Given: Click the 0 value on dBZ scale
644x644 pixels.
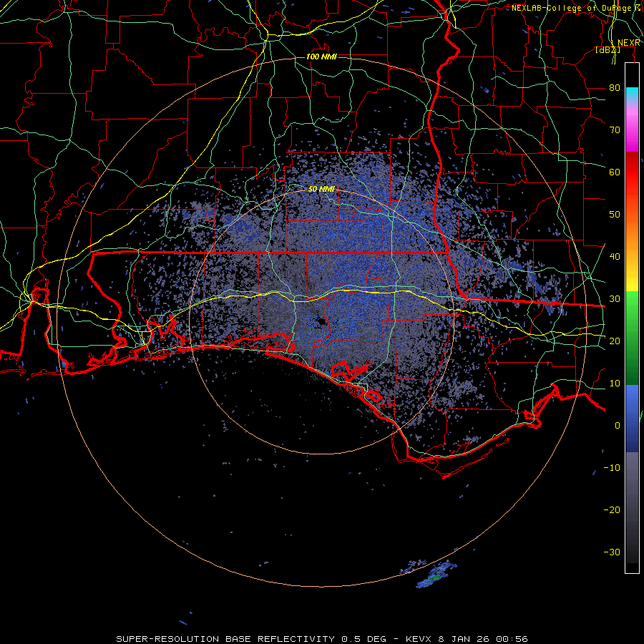Looking at the screenshot, I should point(618,426).
